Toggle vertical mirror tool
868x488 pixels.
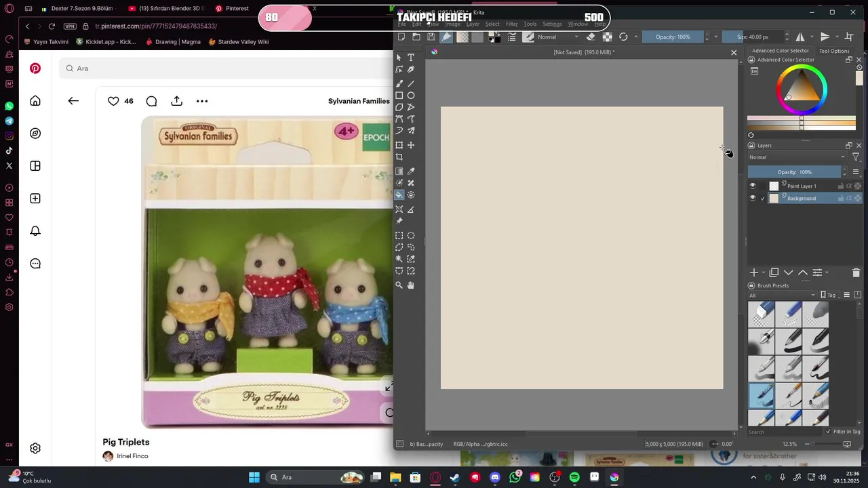[825, 37]
